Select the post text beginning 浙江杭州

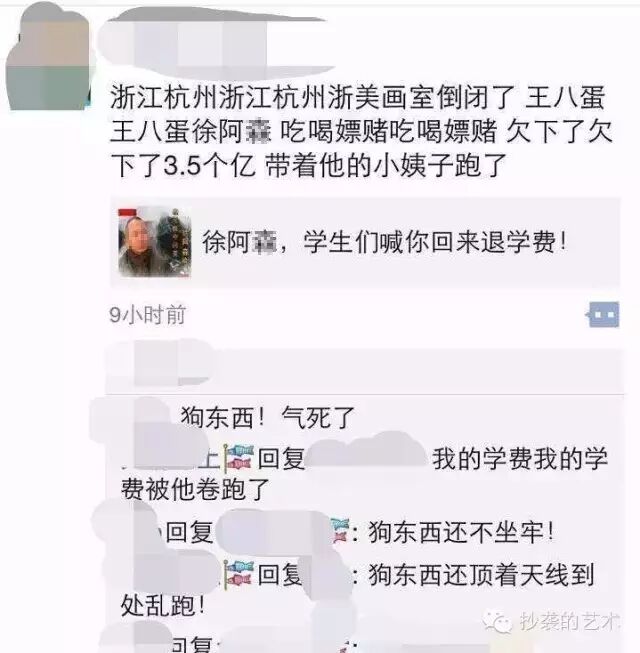(x=361, y=132)
